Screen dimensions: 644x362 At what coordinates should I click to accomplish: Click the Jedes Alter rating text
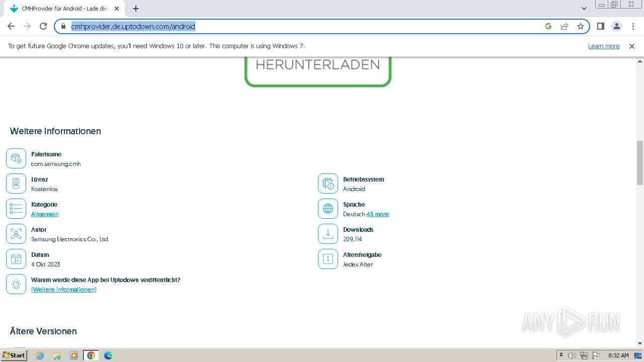[x=358, y=264]
